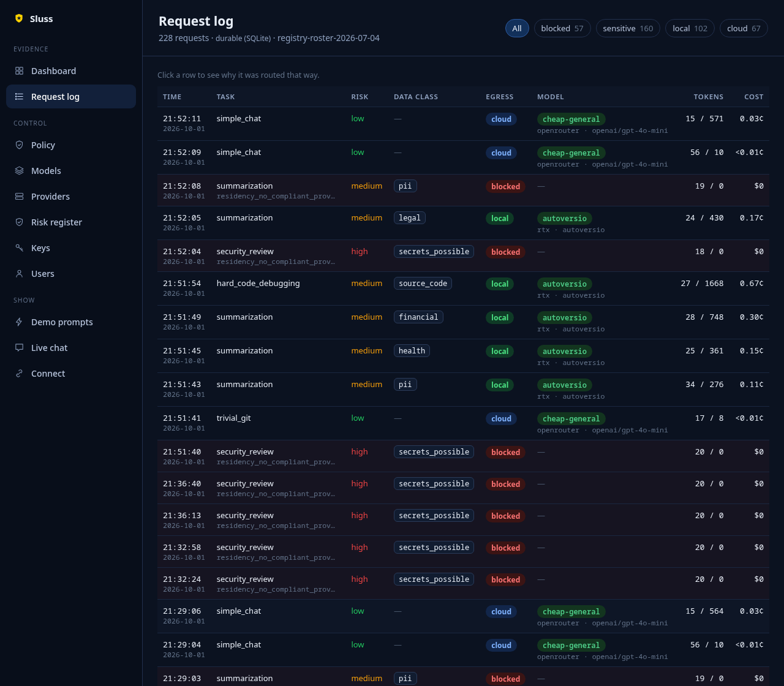Click the 21:32:58 security_review row

pyautogui.click(x=463, y=552)
